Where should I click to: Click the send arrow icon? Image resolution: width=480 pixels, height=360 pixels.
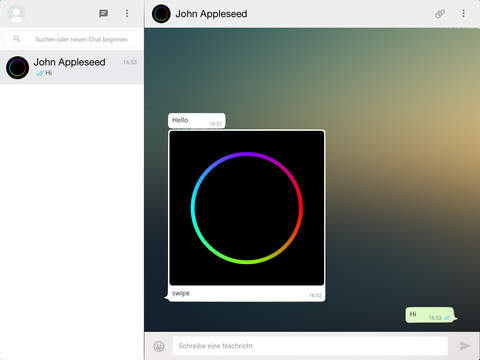(x=465, y=346)
